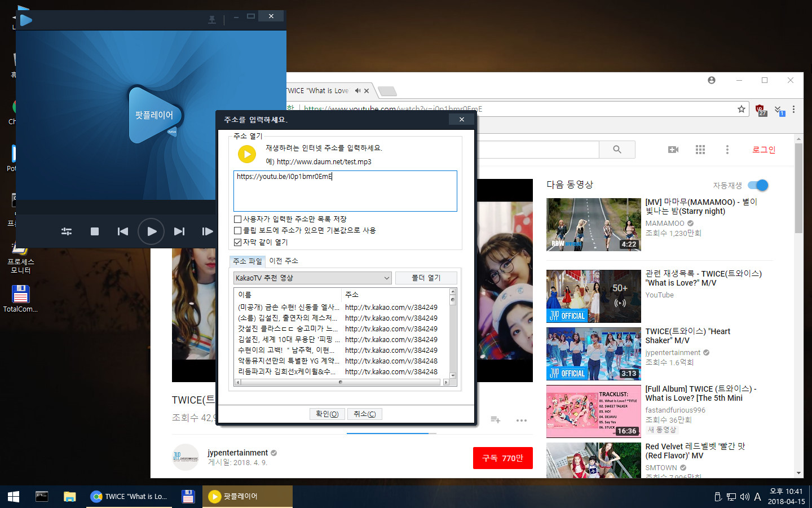Bookmark page with Chrome star icon
Image resolution: width=812 pixels, height=508 pixels.
[x=742, y=110]
